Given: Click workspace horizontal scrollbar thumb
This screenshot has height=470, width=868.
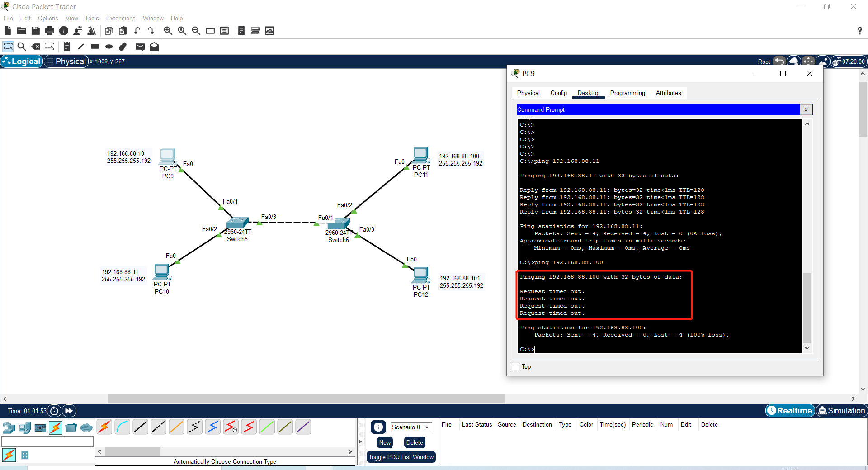Looking at the screenshot, I should point(306,399).
